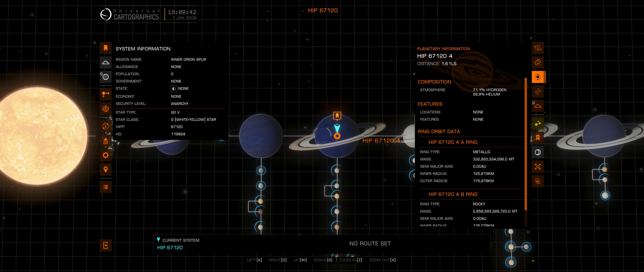Click the ANARCHY security level value
The image size is (644, 272).
[x=180, y=104]
